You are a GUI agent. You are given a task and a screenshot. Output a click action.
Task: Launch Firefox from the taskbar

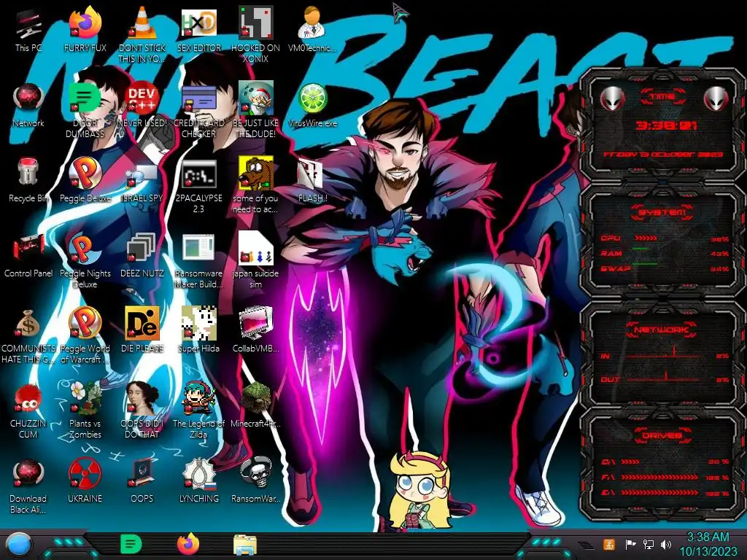pyautogui.click(x=188, y=544)
